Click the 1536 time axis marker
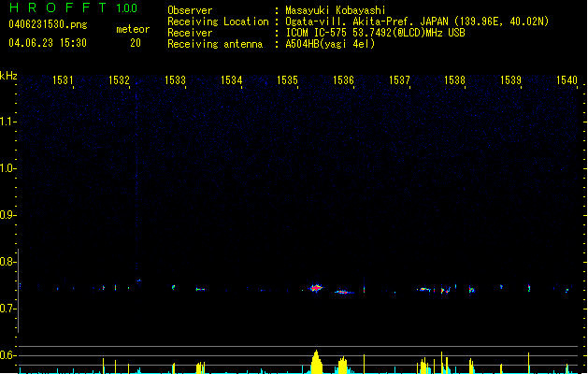 [343, 80]
